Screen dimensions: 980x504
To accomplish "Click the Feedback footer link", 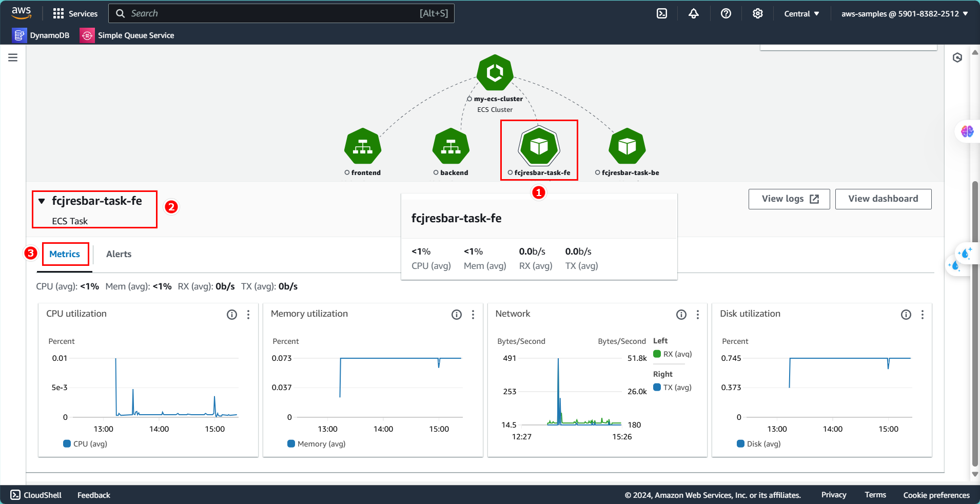I will pos(94,495).
